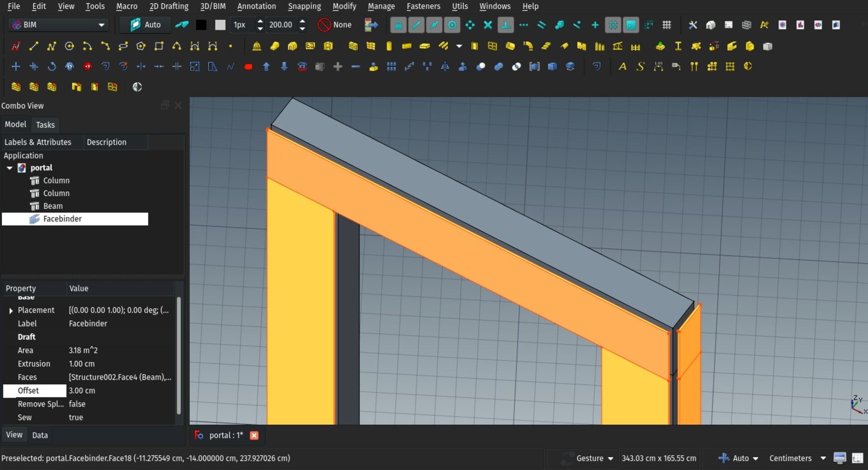Click the Curtain Wall tool icon
The image size is (868, 470).
(x=371, y=47)
